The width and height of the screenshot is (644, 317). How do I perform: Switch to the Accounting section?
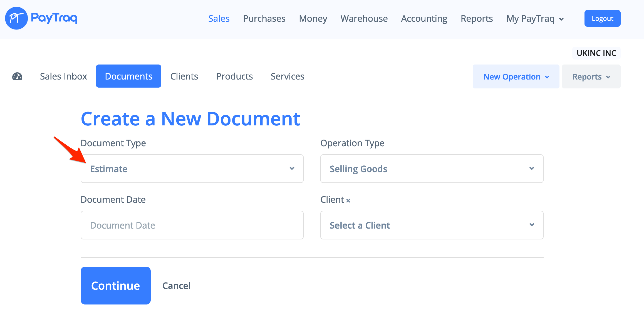[x=424, y=19]
